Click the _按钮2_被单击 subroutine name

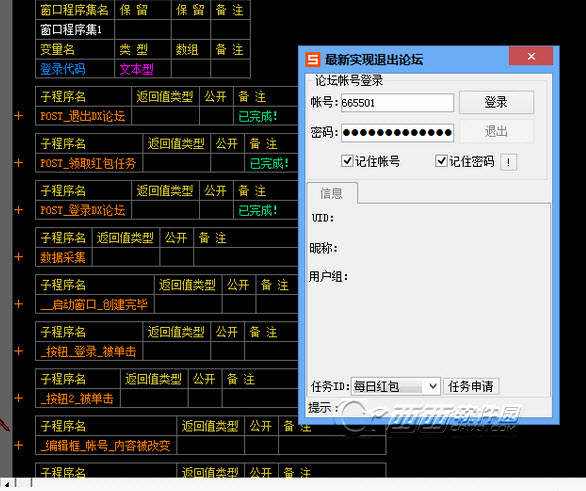pyautogui.click(x=77, y=399)
